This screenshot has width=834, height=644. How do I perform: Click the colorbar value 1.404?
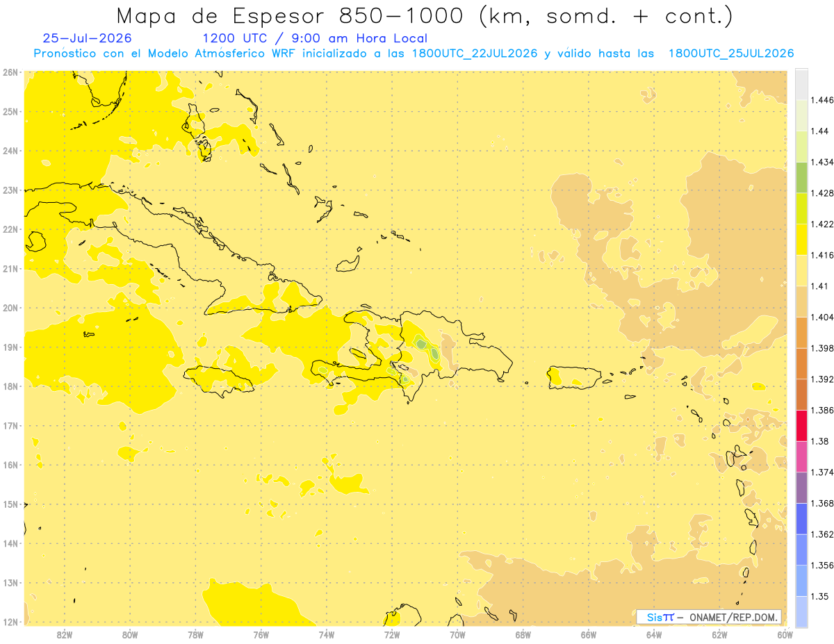pos(822,317)
